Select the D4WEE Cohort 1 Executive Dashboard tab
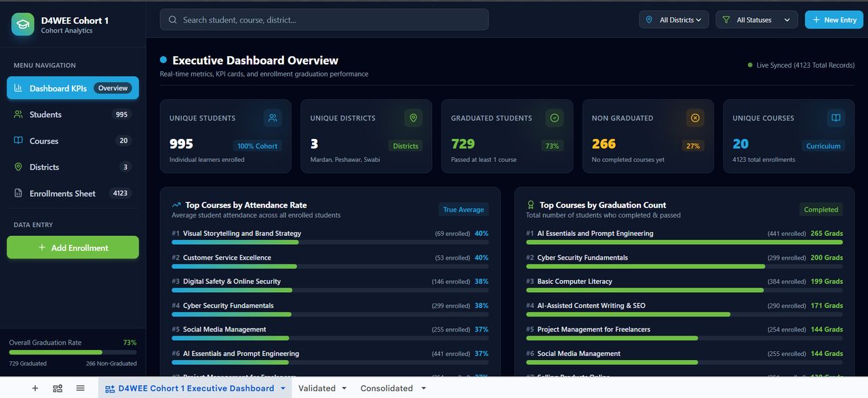 tap(196, 389)
